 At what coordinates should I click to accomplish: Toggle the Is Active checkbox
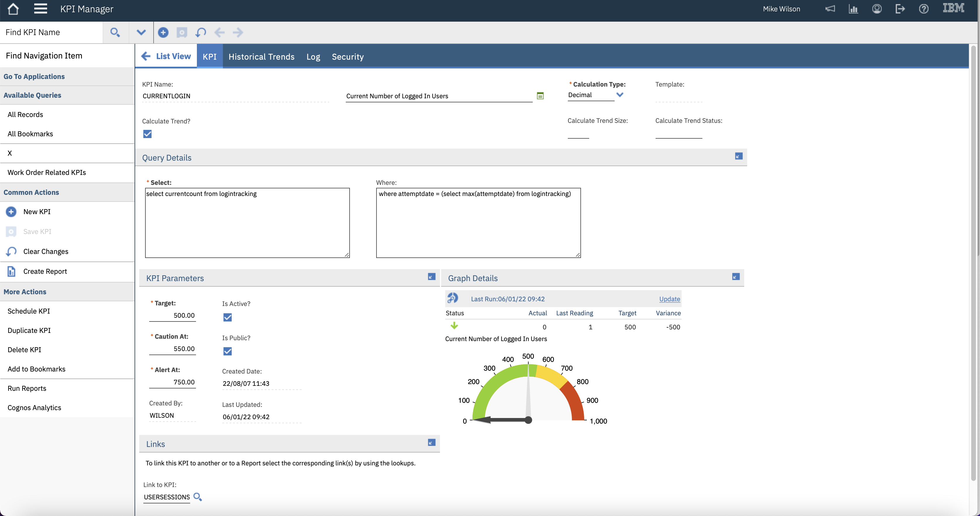pyautogui.click(x=228, y=317)
